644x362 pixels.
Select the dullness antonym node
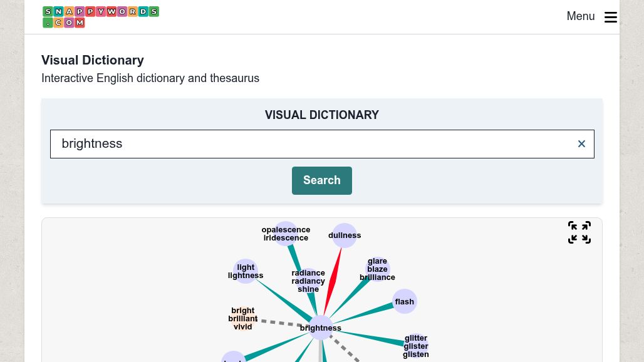345,235
